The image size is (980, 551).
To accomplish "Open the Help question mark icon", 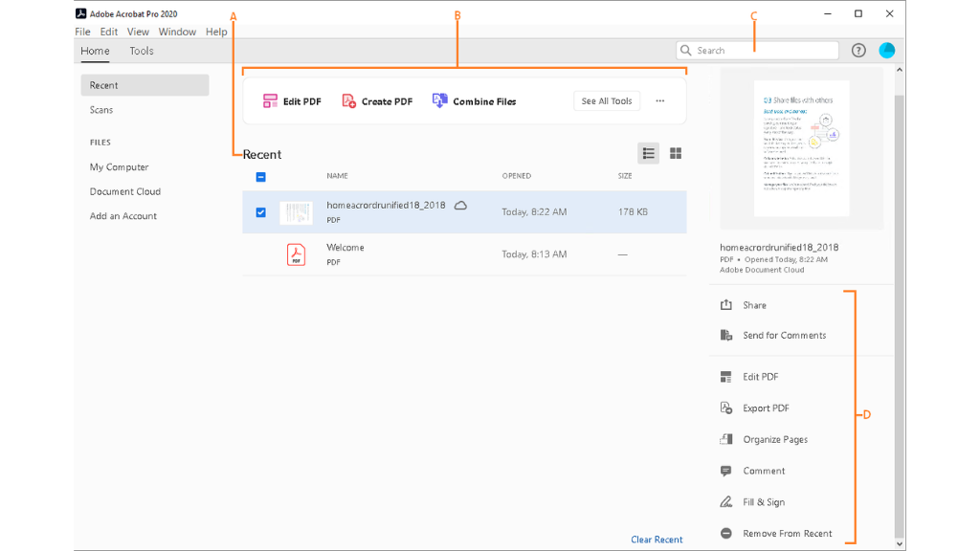I will coord(858,51).
